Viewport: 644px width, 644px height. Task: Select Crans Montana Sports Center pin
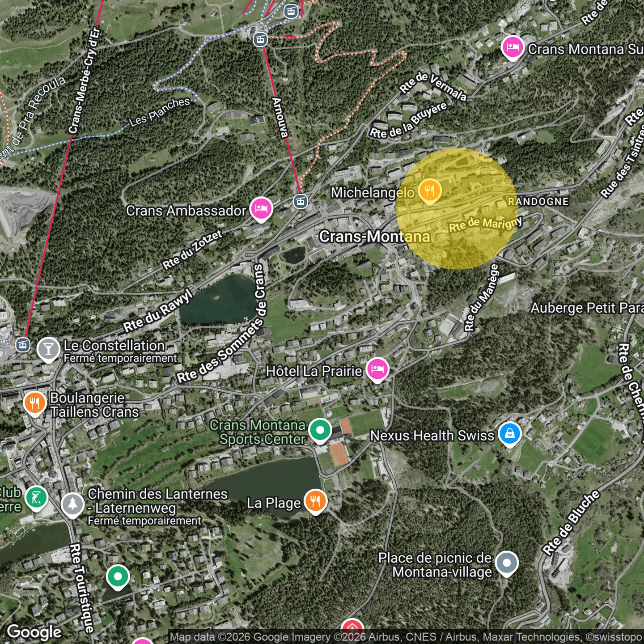(x=320, y=431)
